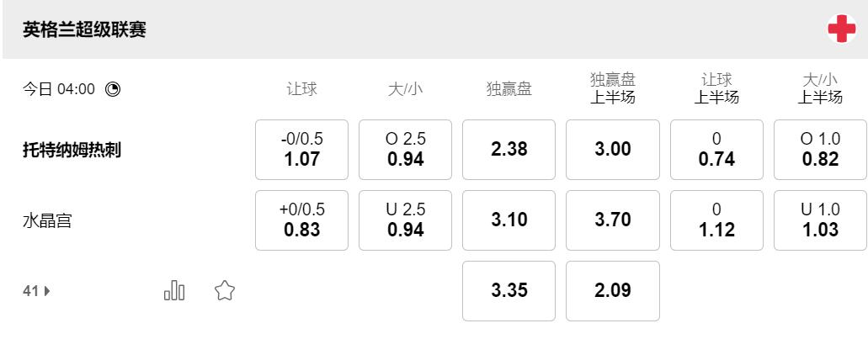Open match statistics bar chart icon
The height and width of the screenshot is (339, 868).
pyautogui.click(x=174, y=291)
